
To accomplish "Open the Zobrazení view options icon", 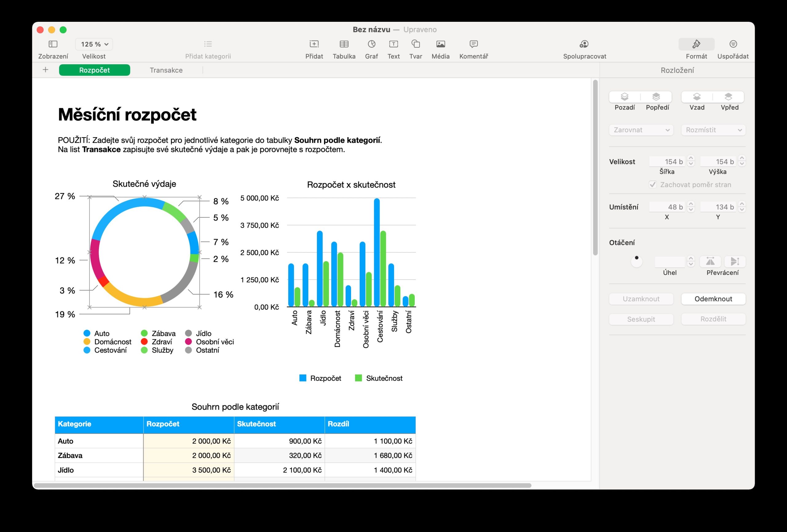I will click(x=53, y=44).
